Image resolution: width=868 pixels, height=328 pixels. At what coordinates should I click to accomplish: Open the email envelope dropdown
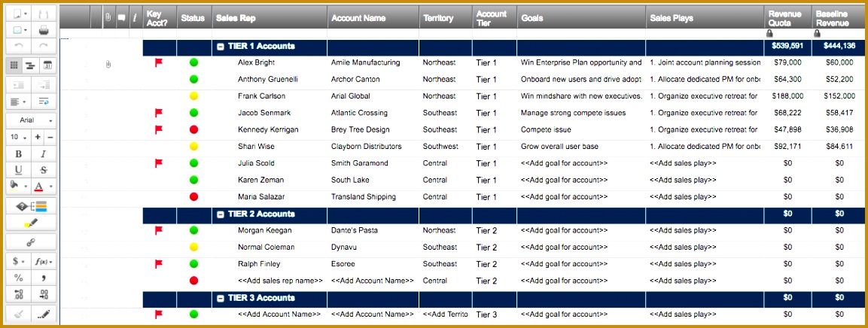click(18, 30)
